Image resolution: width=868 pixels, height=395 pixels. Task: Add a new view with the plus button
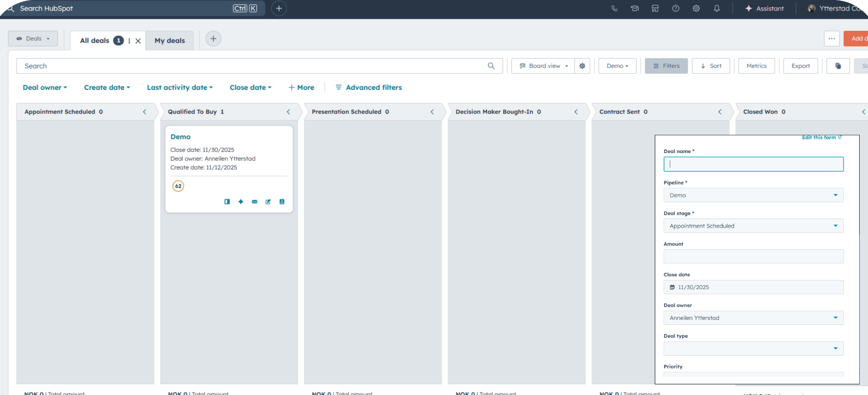[213, 38]
